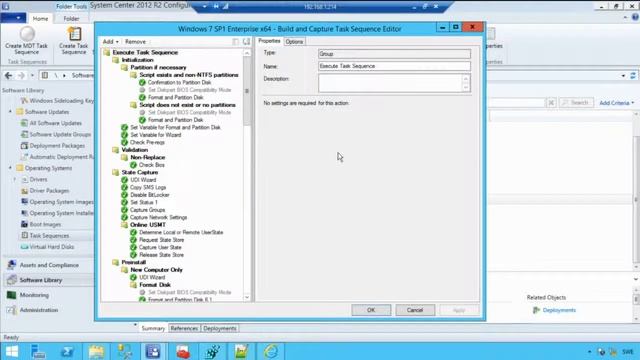The image size is (640, 360).
Task: Click the task sequence tree scrollbar down arrow
Action: [x=247, y=298]
